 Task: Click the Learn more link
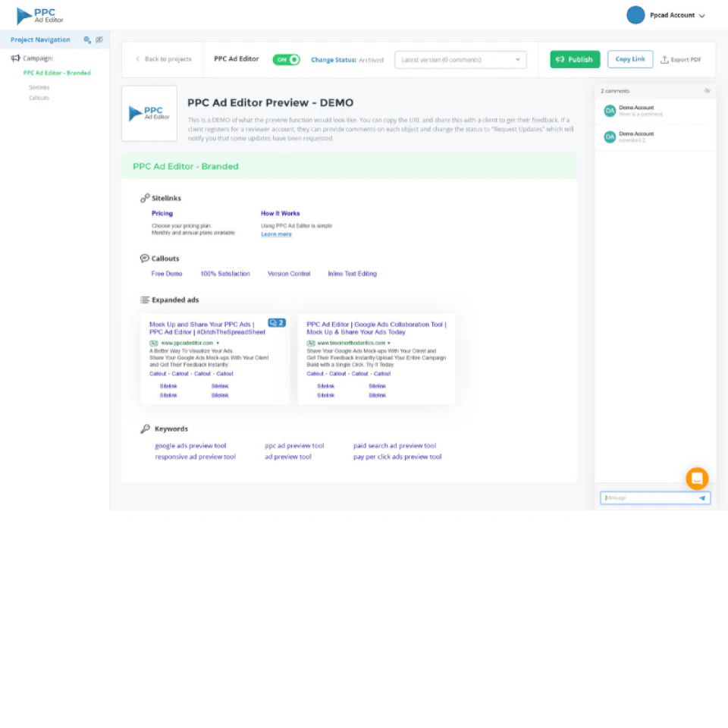pyautogui.click(x=276, y=234)
